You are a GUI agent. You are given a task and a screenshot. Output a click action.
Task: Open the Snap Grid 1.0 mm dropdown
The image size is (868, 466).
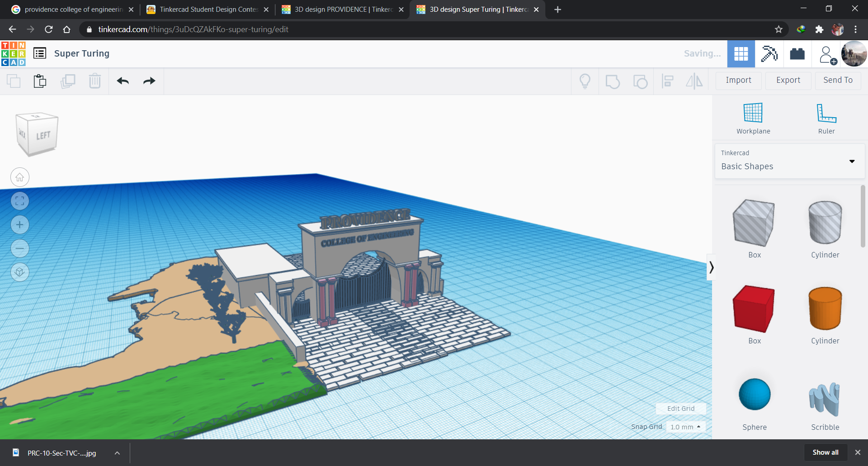point(686,427)
